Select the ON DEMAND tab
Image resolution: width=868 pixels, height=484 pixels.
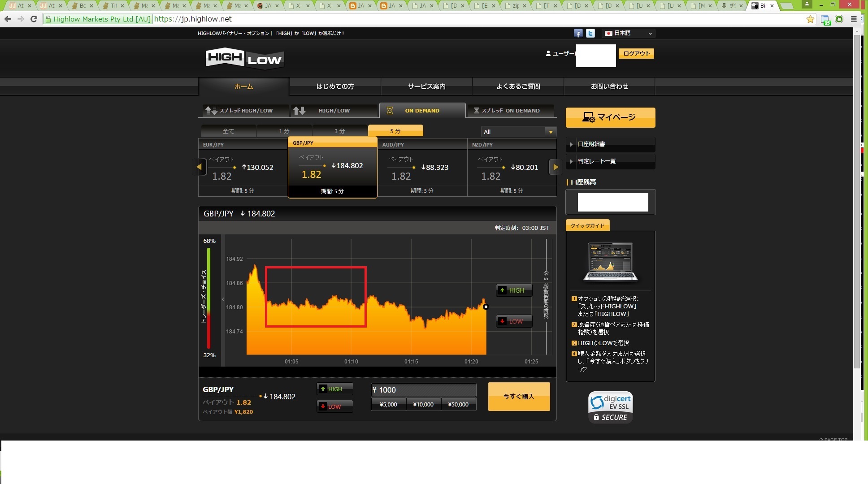pyautogui.click(x=422, y=111)
